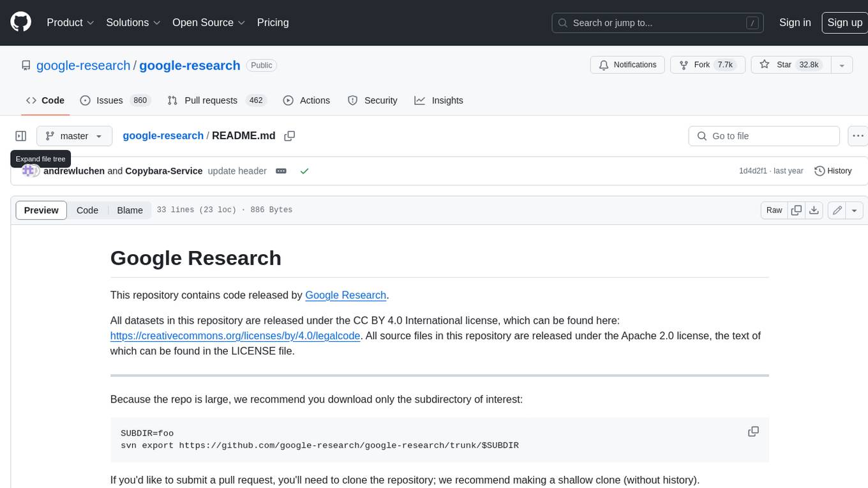
Task: Switch to the Pull requests tab
Action: pyautogui.click(x=216, y=100)
